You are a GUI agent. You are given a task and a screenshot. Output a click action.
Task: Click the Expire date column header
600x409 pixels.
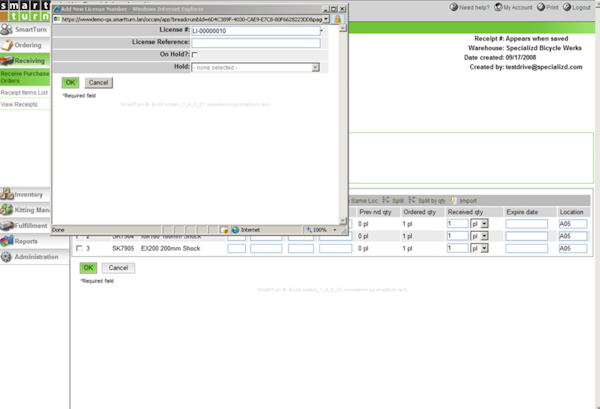point(522,212)
